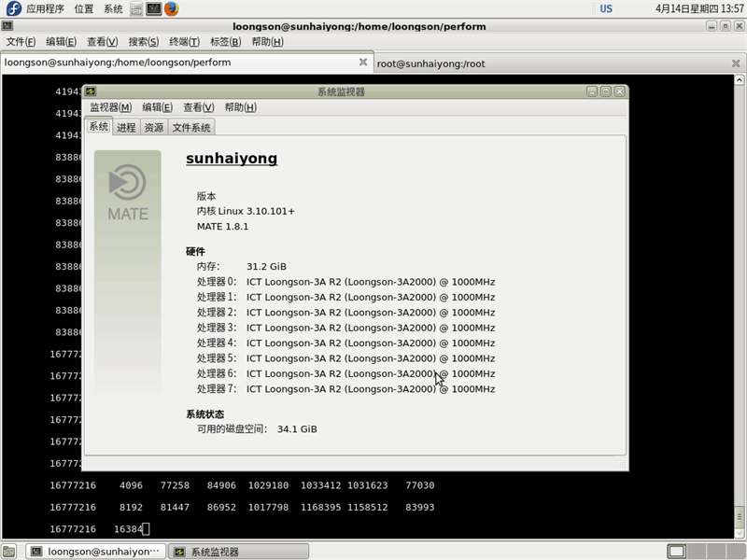Open the terminal 编辑(E) menu
Screen dimensions: 747x560
pyautogui.click(x=61, y=42)
